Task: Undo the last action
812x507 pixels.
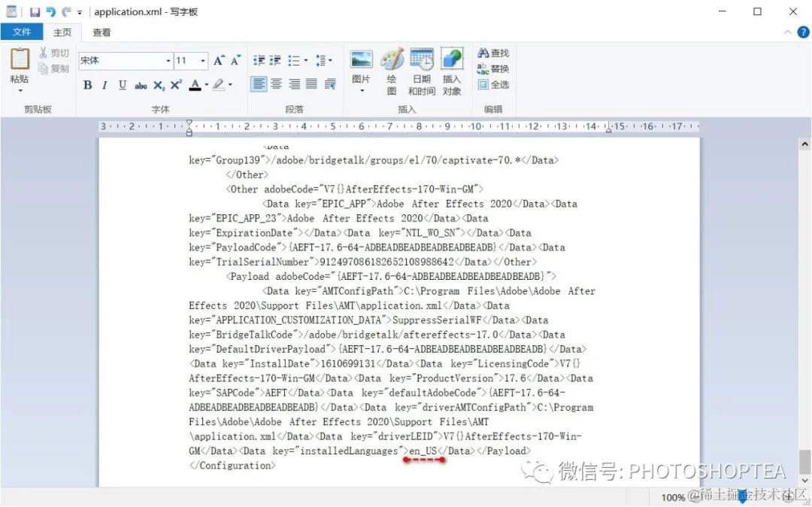Action: coord(51,12)
